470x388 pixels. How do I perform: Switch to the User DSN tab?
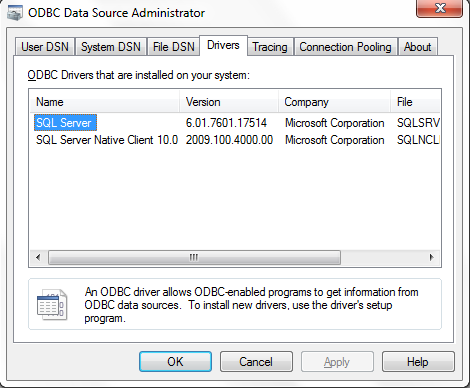[x=45, y=47]
